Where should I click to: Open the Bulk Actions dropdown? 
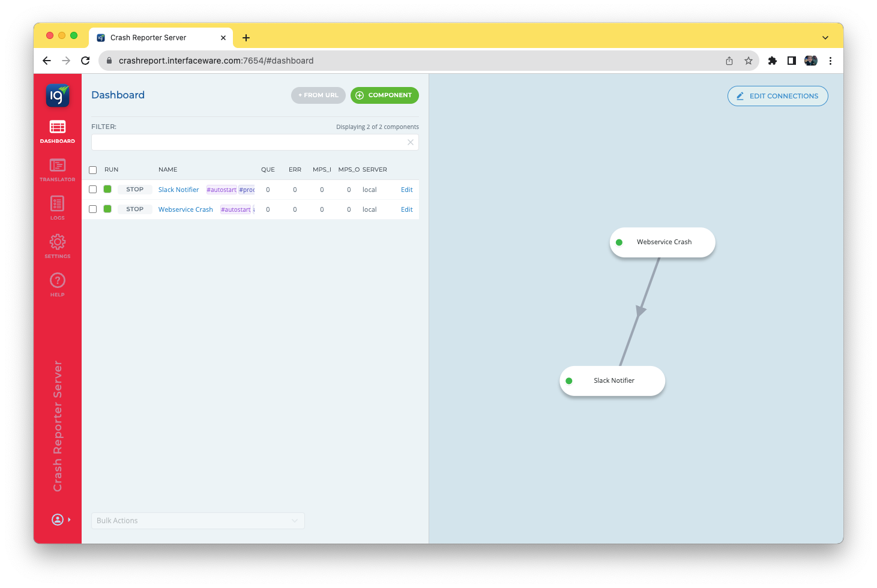pos(197,521)
